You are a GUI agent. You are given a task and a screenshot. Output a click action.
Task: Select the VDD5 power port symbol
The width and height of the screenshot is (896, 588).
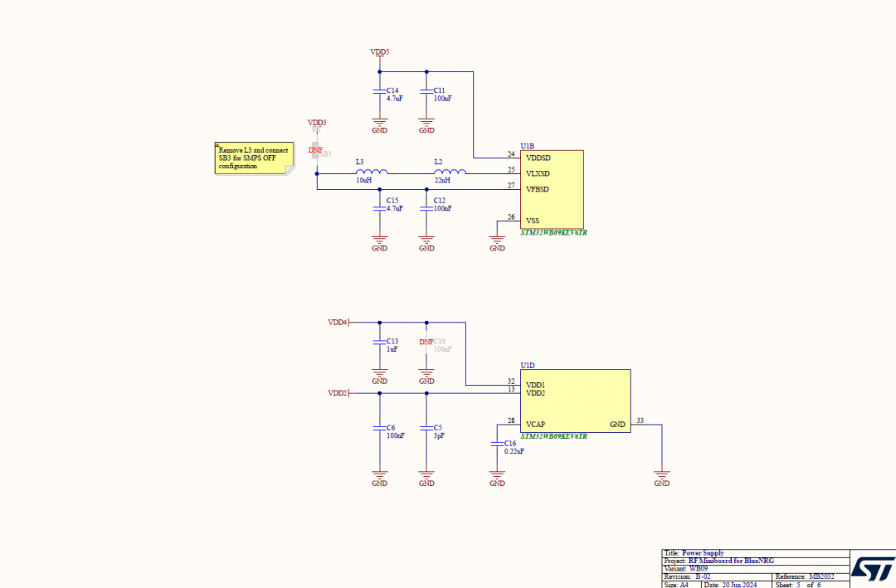pyautogui.click(x=379, y=51)
